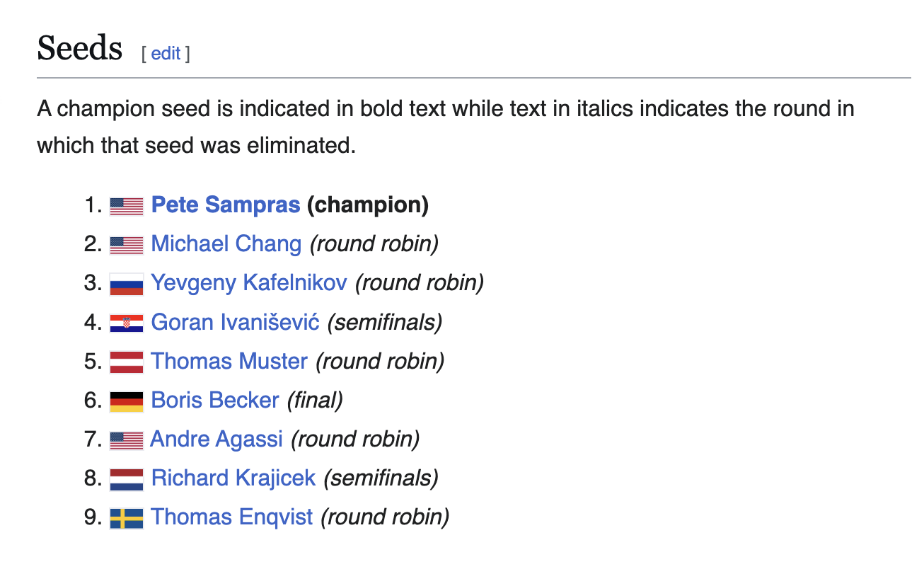Follow the Michael Chang link
This screenshot has width=924, height=569.
226,244
